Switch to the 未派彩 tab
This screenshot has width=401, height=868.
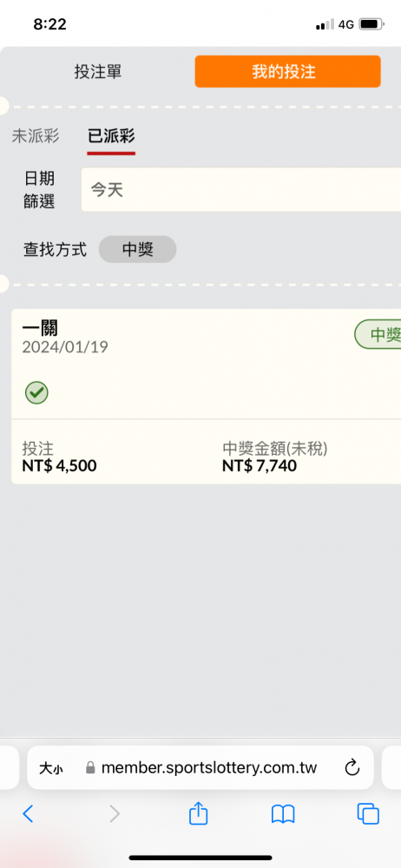coord(36,135)
